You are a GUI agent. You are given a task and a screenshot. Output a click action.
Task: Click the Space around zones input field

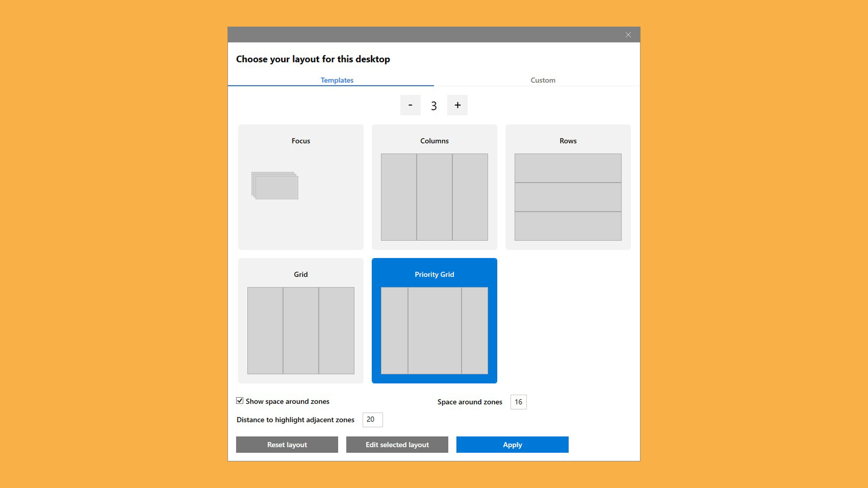[x=518, y=401]
